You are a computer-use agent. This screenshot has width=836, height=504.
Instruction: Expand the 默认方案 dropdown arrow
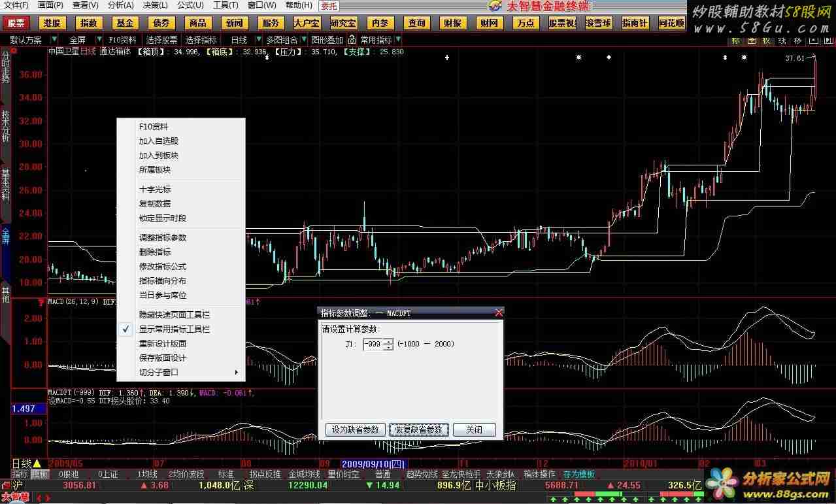pos(53,40)
